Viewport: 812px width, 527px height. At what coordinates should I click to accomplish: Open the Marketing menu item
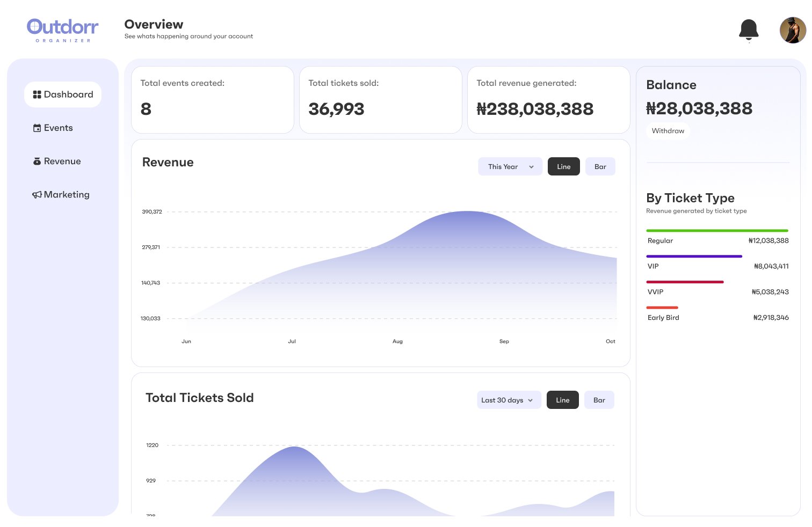tap(67, 195)
